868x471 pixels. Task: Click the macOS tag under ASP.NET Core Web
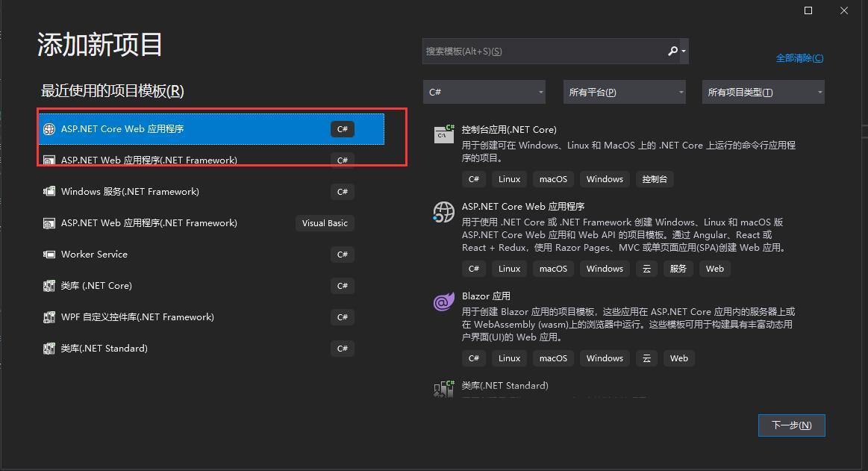(554, 269)
